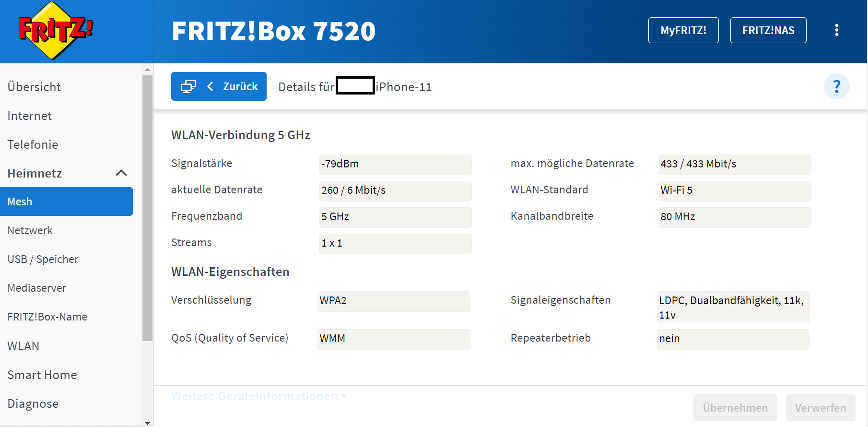Open Mediaserver submenu item
Image resolution: width=868 pixels, height=427 pixels.
click(36, 288)
